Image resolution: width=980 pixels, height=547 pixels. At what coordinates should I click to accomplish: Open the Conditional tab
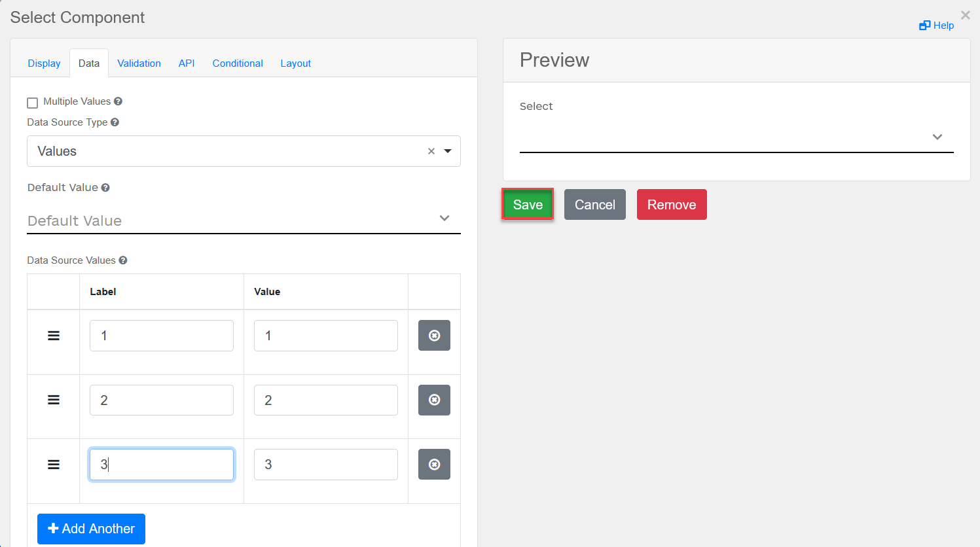[x=238, y=63]
